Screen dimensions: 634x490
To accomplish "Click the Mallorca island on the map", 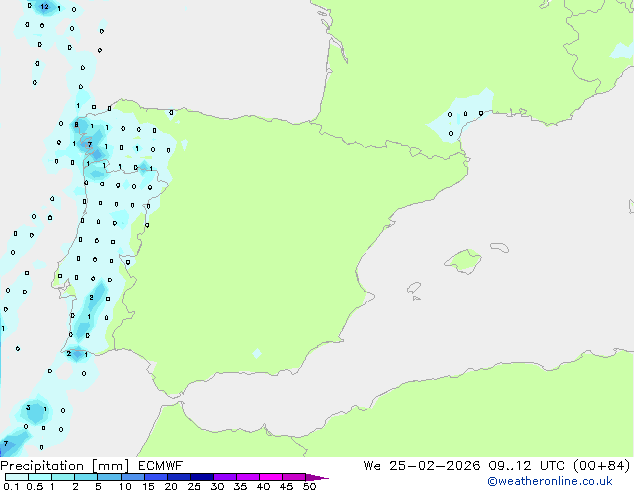I will click(x=463, y=261).
